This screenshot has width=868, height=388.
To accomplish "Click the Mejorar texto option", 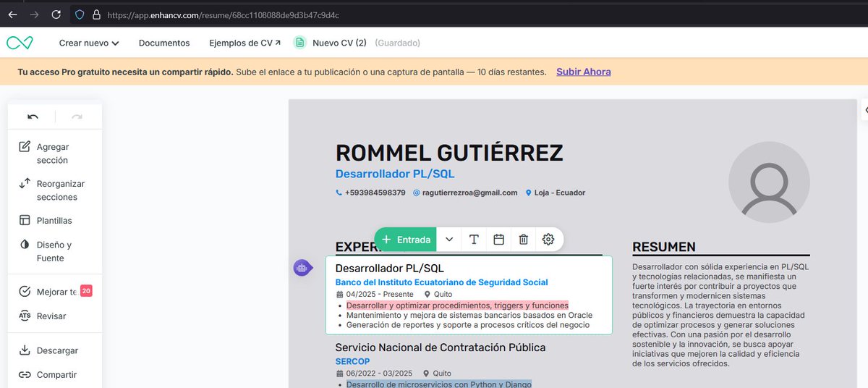I will pyautogui.click(x=47, y=292).
